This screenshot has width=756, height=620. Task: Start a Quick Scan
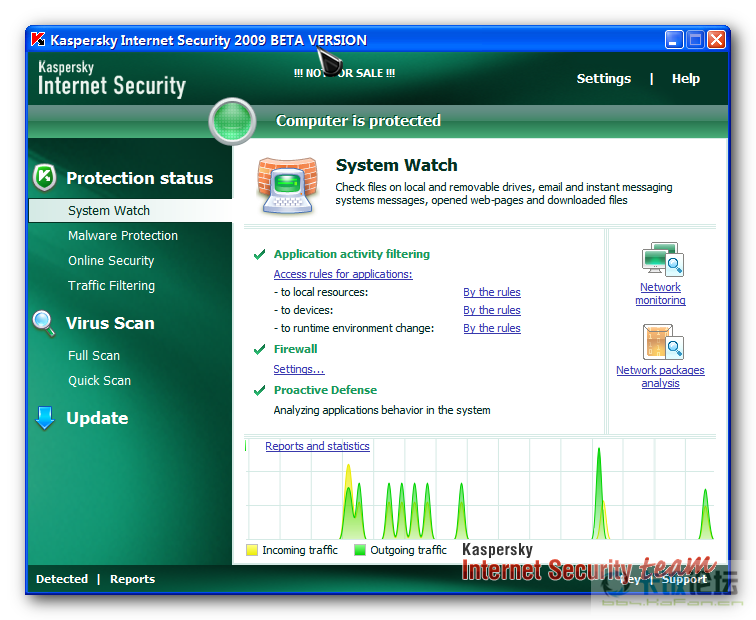[99, 380]
